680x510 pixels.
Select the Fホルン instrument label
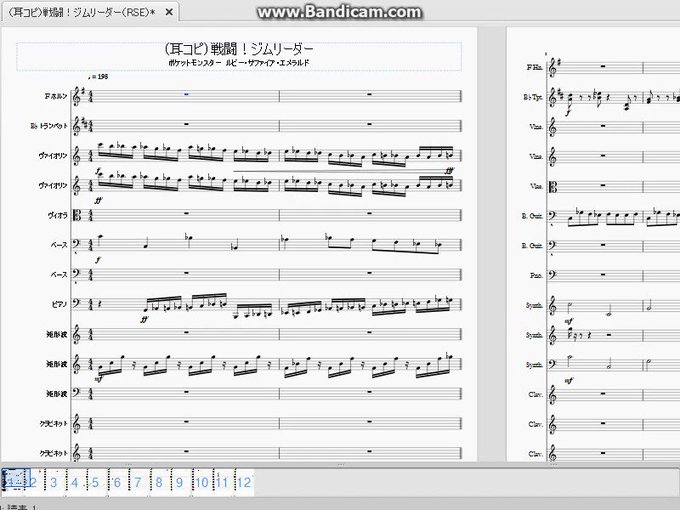pos(56,96)
